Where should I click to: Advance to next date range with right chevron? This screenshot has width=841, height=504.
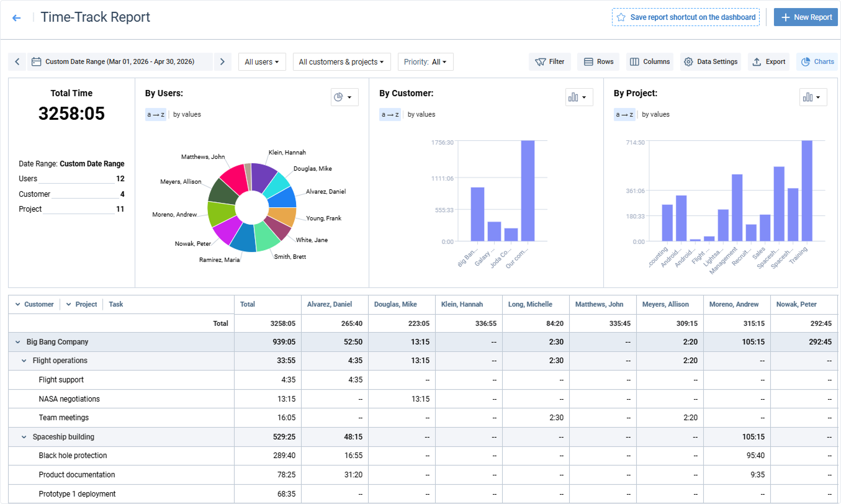click(222, 61)
